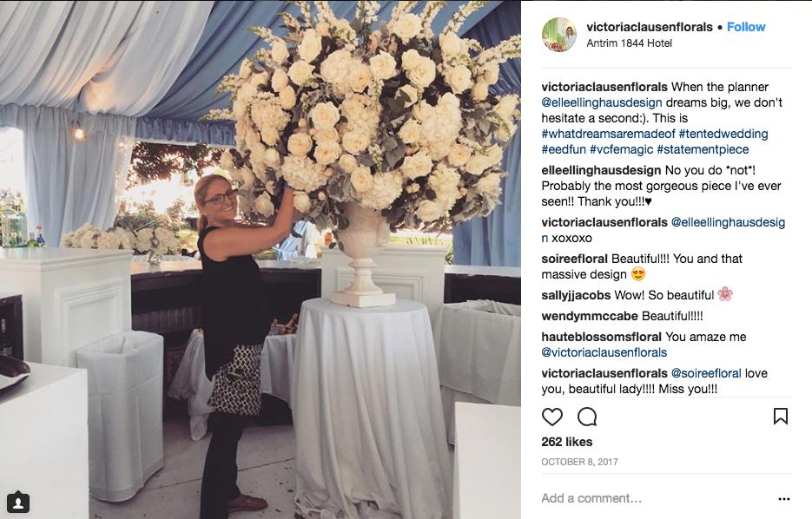Screen dimensions: 812x519
Task: Open the #whatdreamsaremadeof hashtag
Action: click(609, 134)
